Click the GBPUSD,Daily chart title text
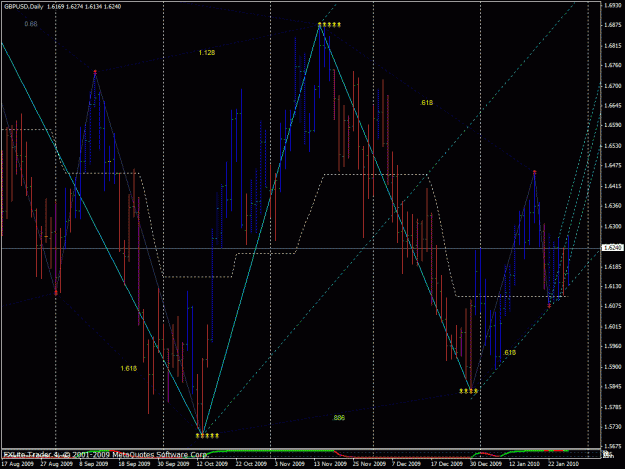 click(x=22, y=6)
